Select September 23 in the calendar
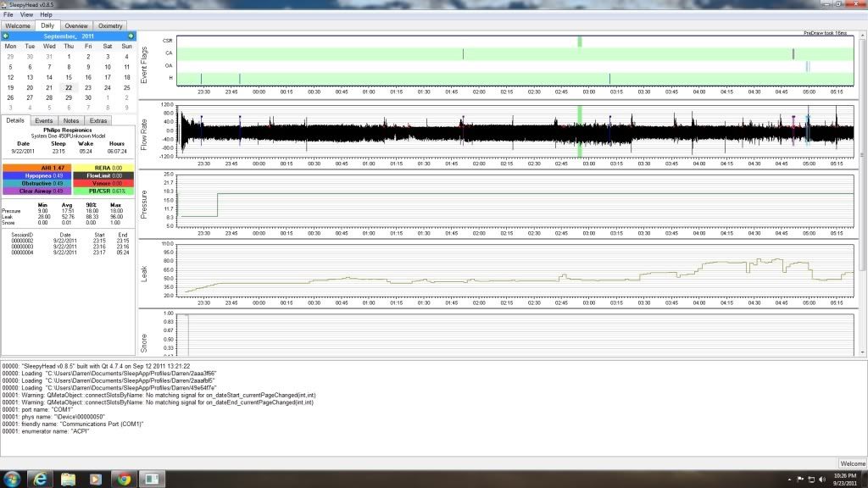This screenshot has height=488, width=868. coord(87,87)
